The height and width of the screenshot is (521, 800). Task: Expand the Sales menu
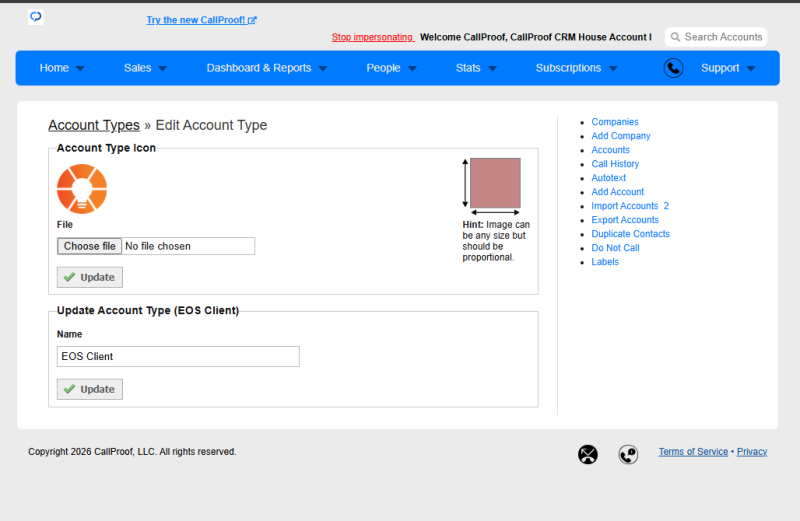(145, 68)
